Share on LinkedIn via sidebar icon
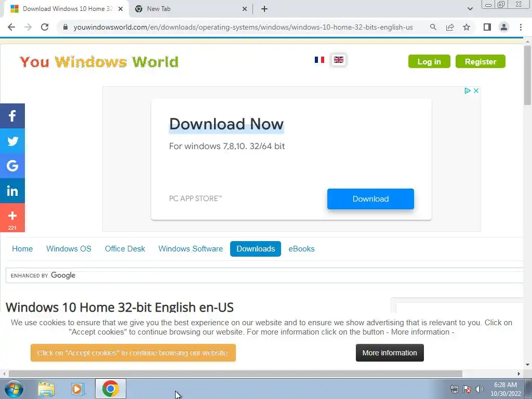The image size is (532, 399). coord(12,191)
